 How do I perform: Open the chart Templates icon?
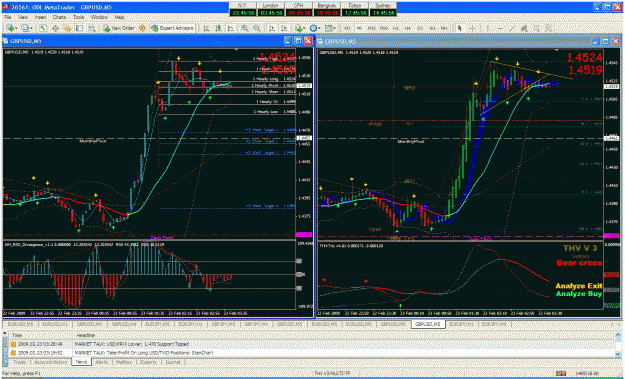[x=328, y=28]
